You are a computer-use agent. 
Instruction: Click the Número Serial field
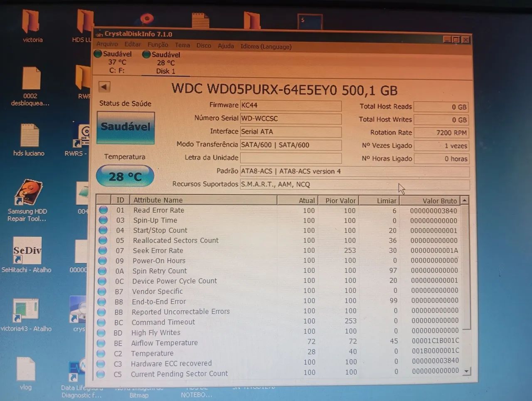291,119
